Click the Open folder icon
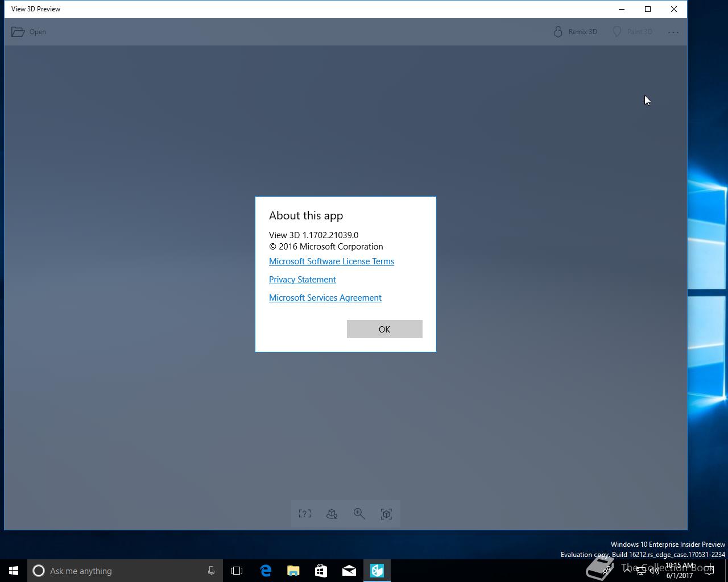The width and height of the screenshot is (728, 582). tap(18, 32)
